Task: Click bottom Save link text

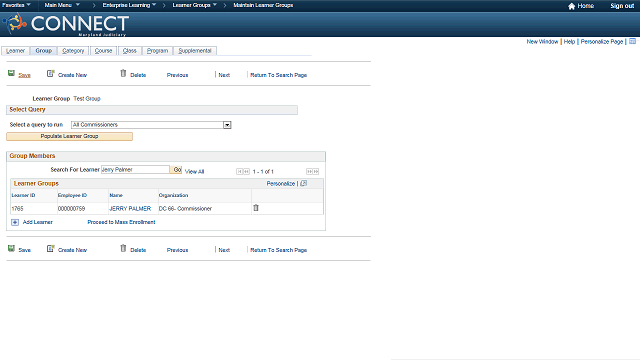Action: (x=24, y=250)
